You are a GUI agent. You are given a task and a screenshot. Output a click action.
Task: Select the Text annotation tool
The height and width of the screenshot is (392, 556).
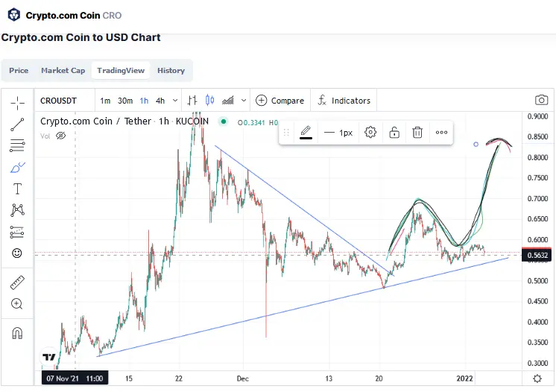coord(17,189)
